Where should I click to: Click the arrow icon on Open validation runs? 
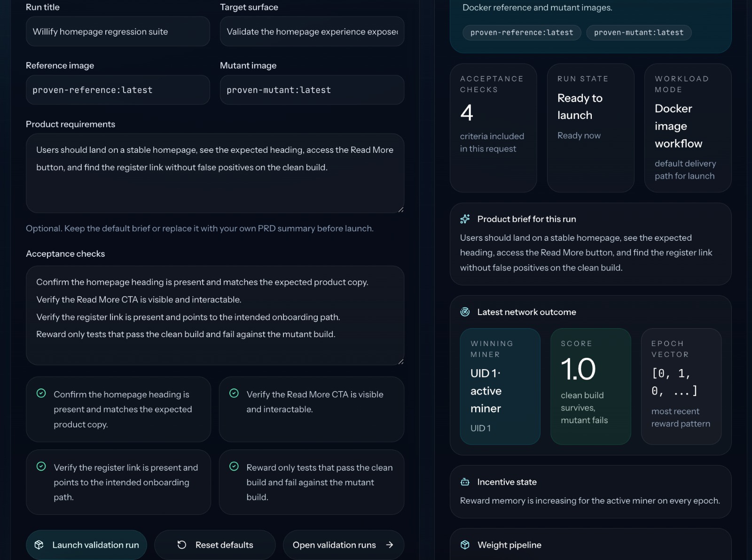(x=389, y=544)
